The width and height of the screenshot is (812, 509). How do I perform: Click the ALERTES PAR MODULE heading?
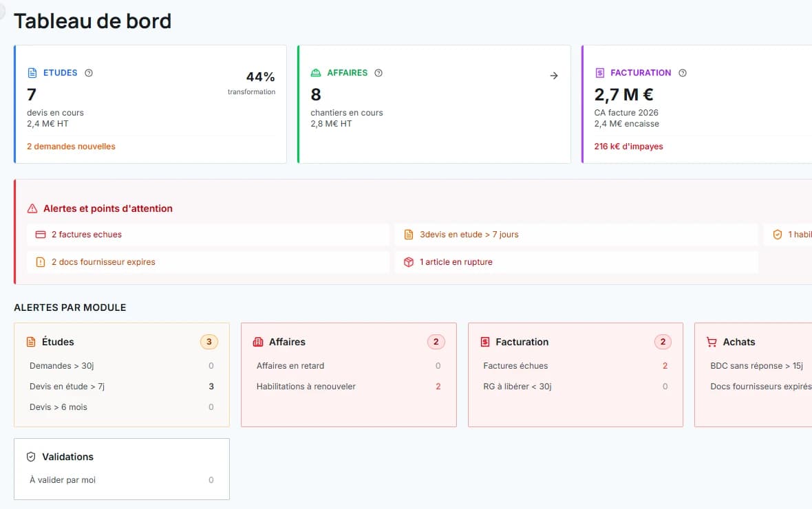click(x=70, y=307)
